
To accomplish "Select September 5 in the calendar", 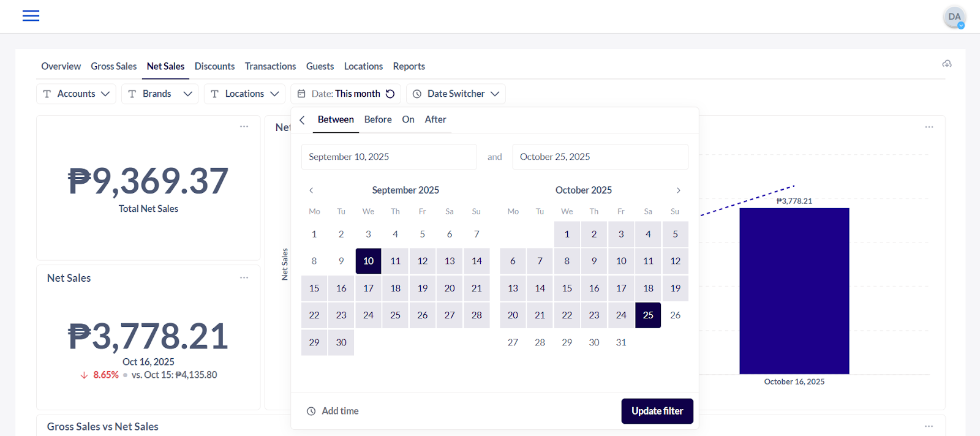I will tap(423, 234).
